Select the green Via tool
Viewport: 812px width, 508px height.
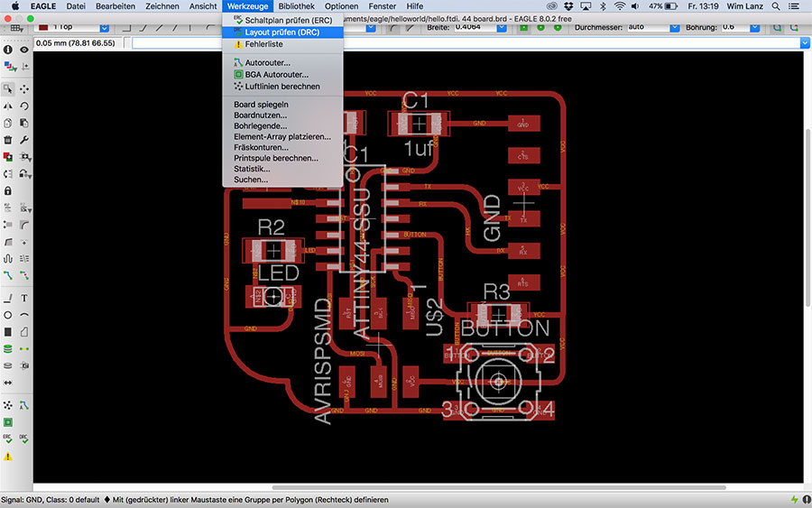point(8,349)
